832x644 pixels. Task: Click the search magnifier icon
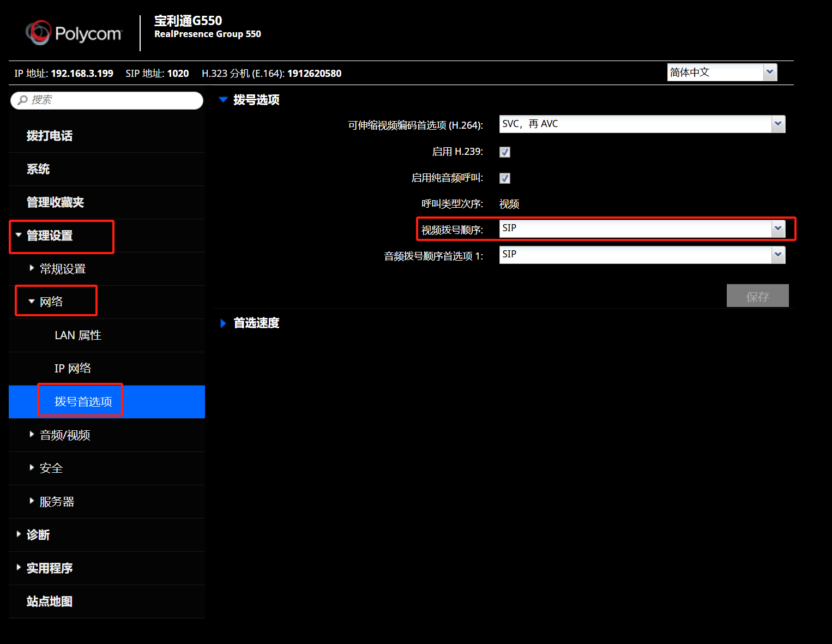point(22,100)
